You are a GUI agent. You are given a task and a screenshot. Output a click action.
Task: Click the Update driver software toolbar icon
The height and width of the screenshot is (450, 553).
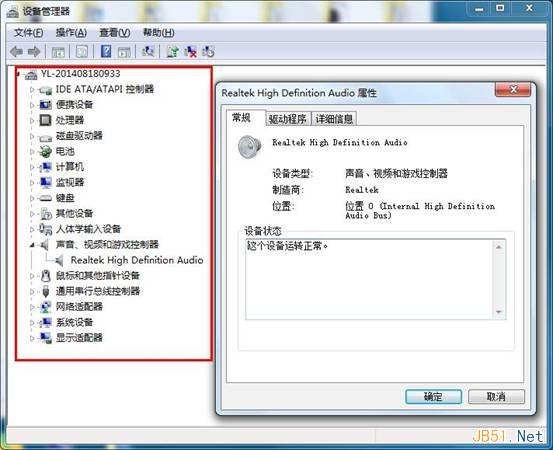173,52
